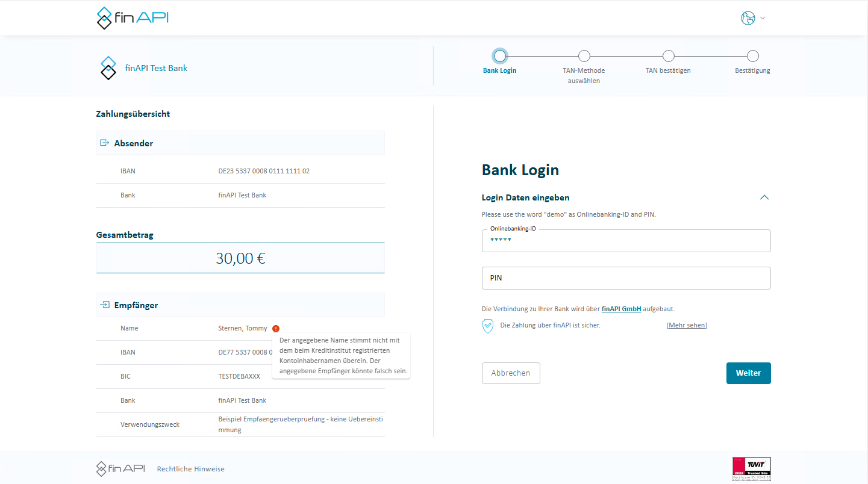Click the Empfänger incoming arrow icon
The image size is (868, 484).
click(104, 305)
